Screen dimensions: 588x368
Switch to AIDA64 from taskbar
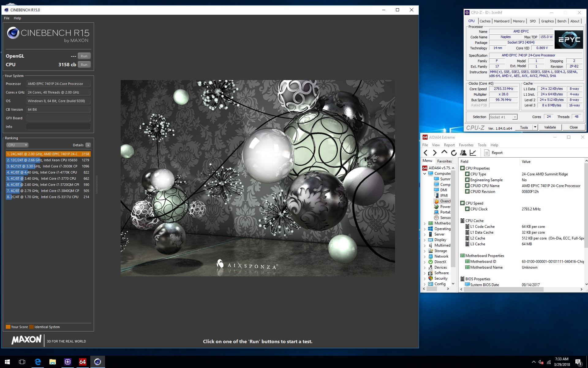[x=83, y=362]
